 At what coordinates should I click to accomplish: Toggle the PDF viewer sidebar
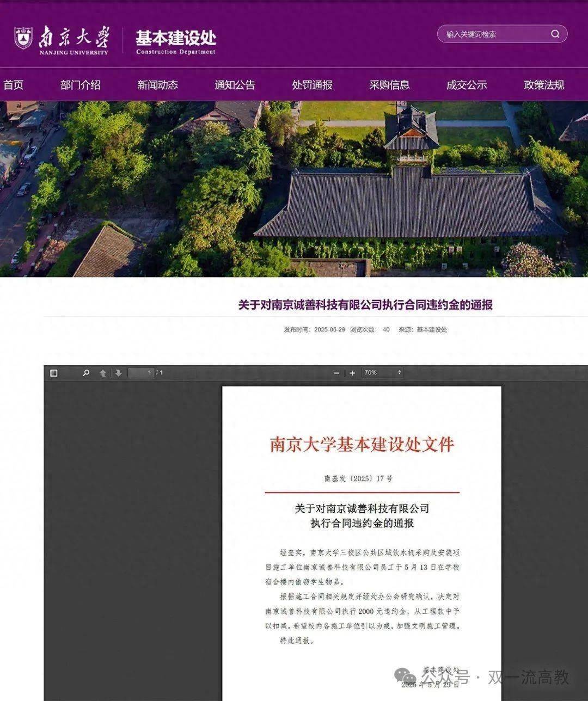click(x=54, y=373)
